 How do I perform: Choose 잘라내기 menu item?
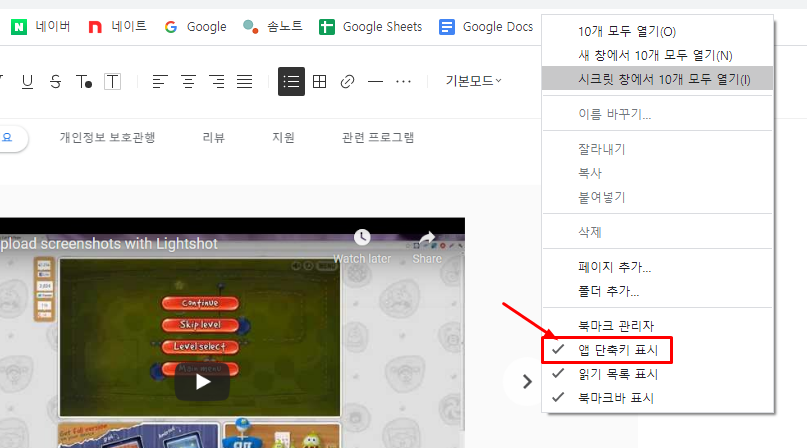657,149
